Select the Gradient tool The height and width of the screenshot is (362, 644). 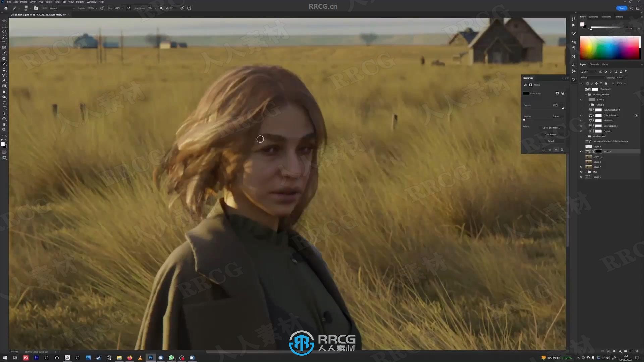click(4, 86)
